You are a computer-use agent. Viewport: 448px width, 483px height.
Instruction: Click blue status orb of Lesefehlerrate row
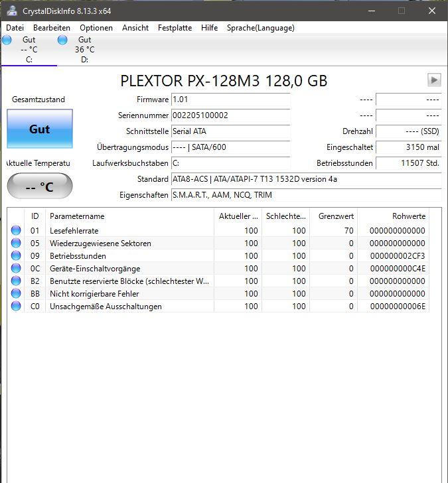(16, 230)
